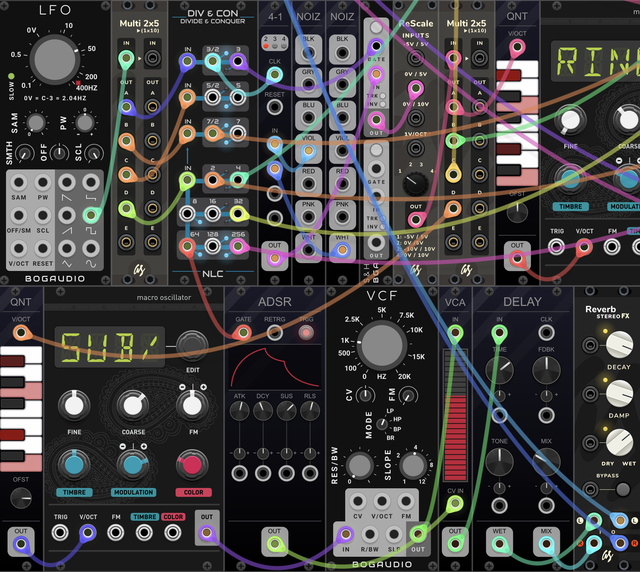Click the right NOIZ module WHT output
Image resolution: width=640 pixels, height=572 pixels.
pos(342,250)
